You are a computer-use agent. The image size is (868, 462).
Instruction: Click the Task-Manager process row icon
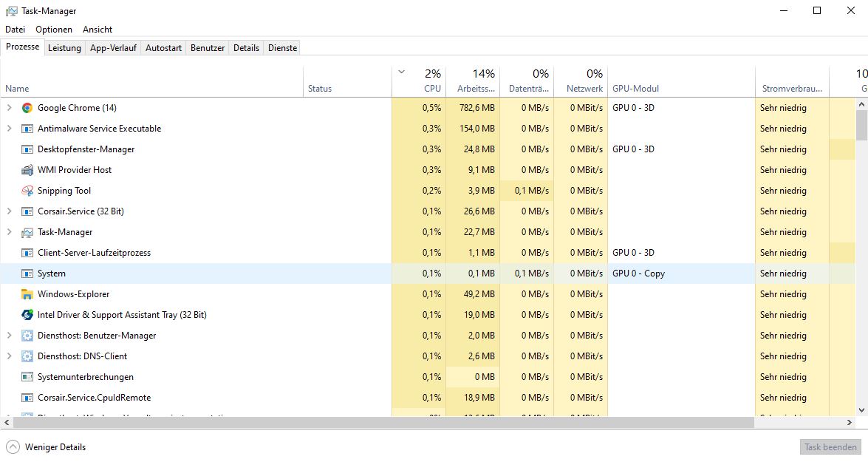click(x=27, y=232)
